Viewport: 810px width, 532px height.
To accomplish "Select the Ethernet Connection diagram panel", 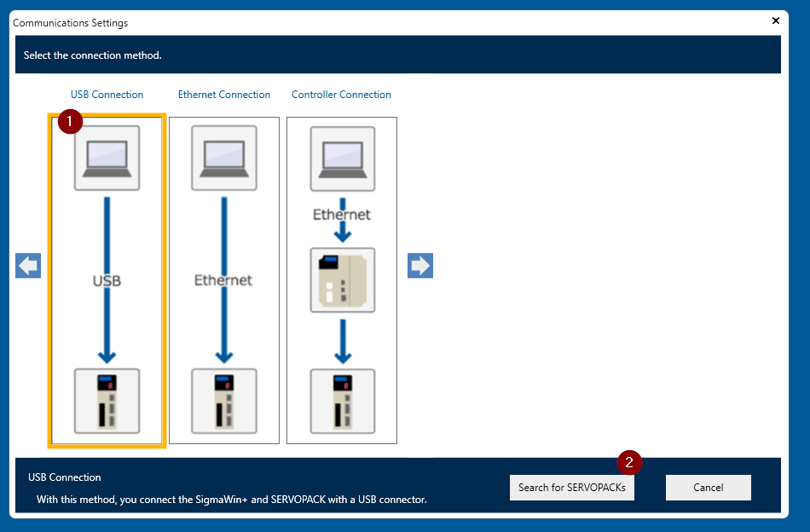I will [224, 280].
